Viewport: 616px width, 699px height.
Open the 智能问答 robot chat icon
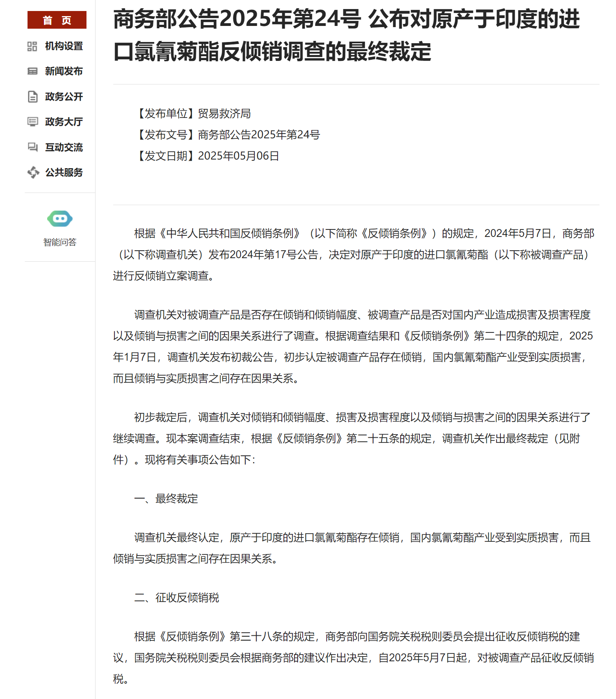(x=60, y=218)
